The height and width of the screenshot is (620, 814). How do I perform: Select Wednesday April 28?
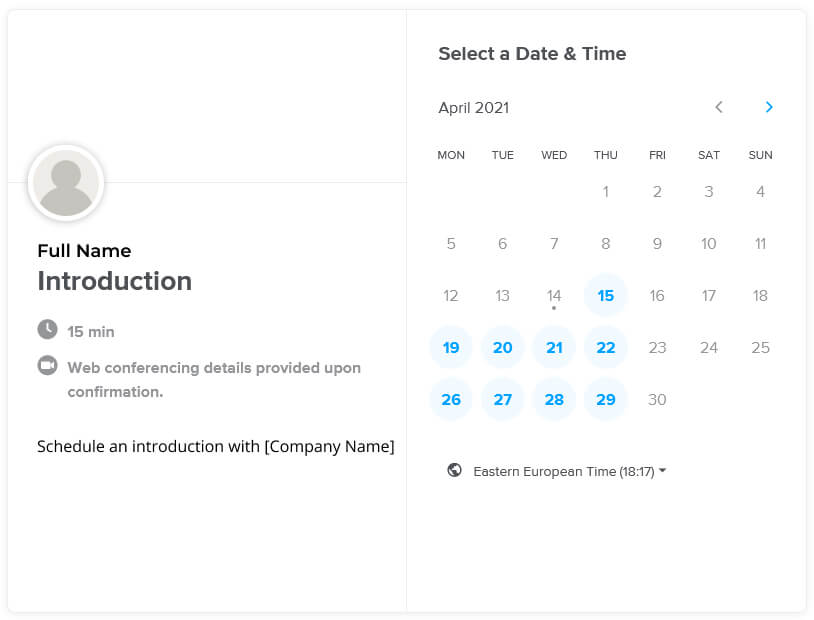coord(554,399)
